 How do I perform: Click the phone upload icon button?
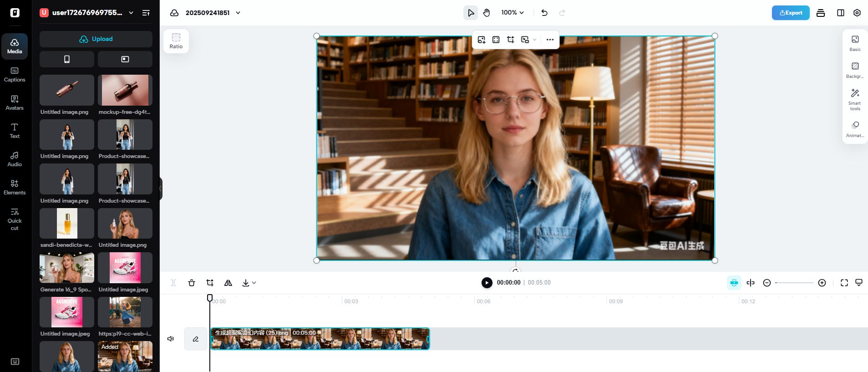click(67, 59)
